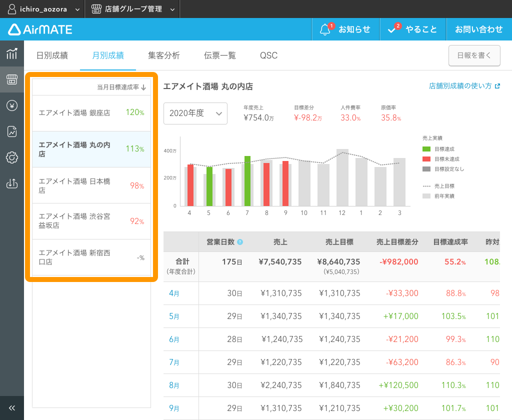
Task: Expand the ichiro_aozora account dropdown
Action: [77, 9]
